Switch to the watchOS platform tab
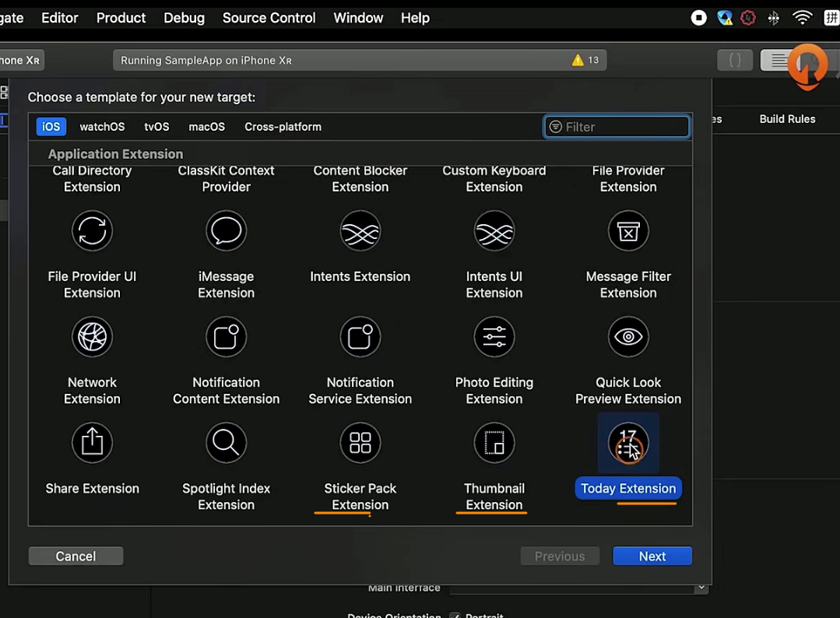Image resolution: width=840 pixels, height=618 pixels. click(x=102, y=127)
